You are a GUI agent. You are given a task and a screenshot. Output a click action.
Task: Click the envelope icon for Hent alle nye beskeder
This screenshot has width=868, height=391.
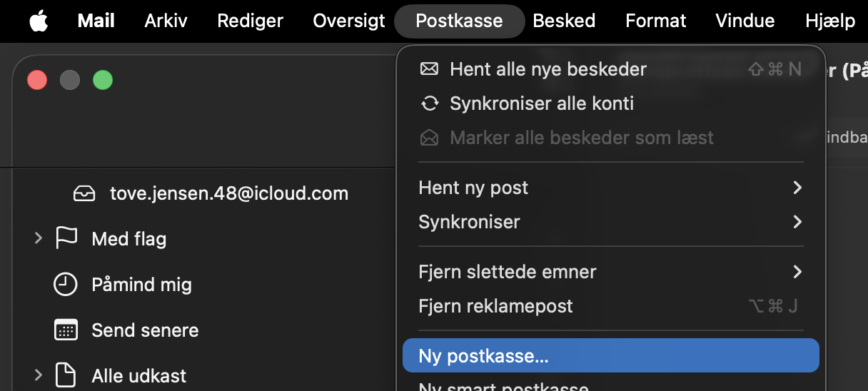point(429,69)
